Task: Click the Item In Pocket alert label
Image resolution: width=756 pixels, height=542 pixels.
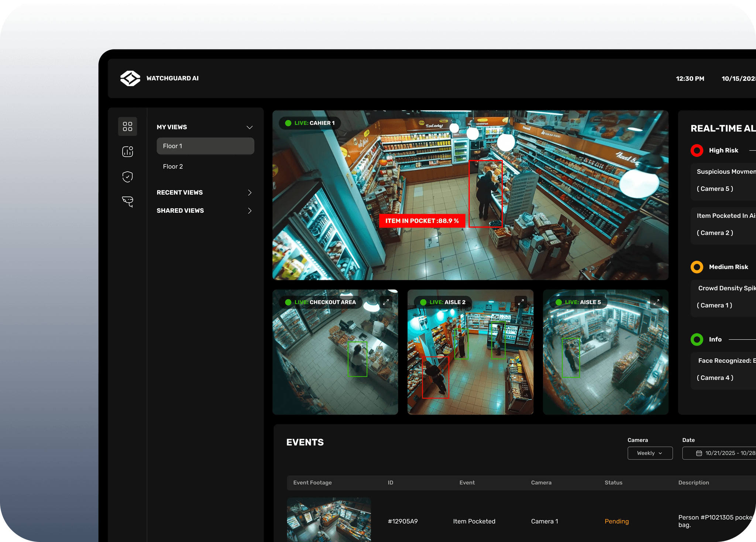Action: point(422,221)
